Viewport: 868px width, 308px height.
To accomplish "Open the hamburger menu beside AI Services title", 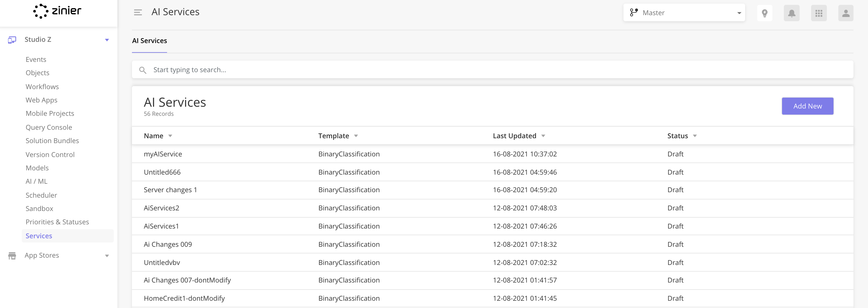I will tap(138, 12).
